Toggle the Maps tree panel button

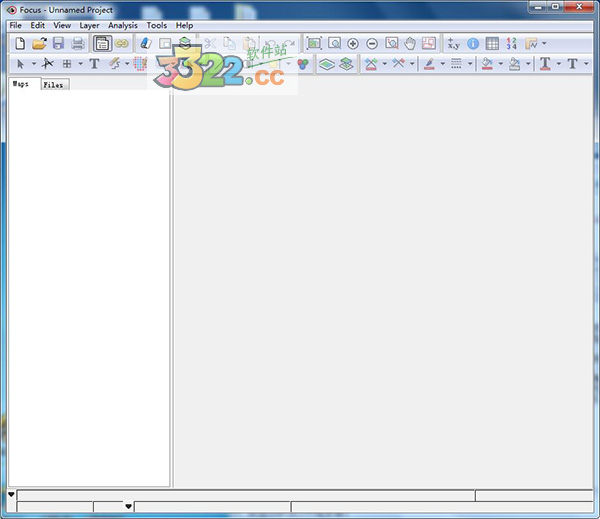[102, 44]
